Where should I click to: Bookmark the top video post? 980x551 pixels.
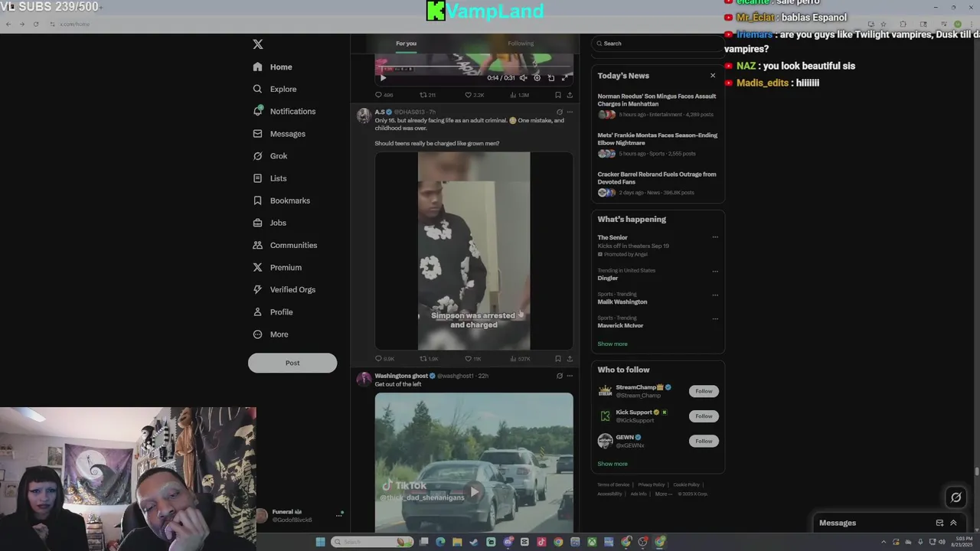(557, 95)
